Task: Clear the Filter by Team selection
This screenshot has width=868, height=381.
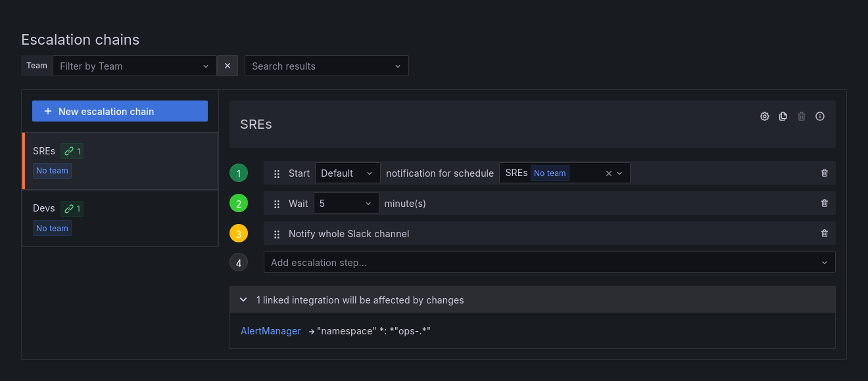Action: [x=227, y=65]
